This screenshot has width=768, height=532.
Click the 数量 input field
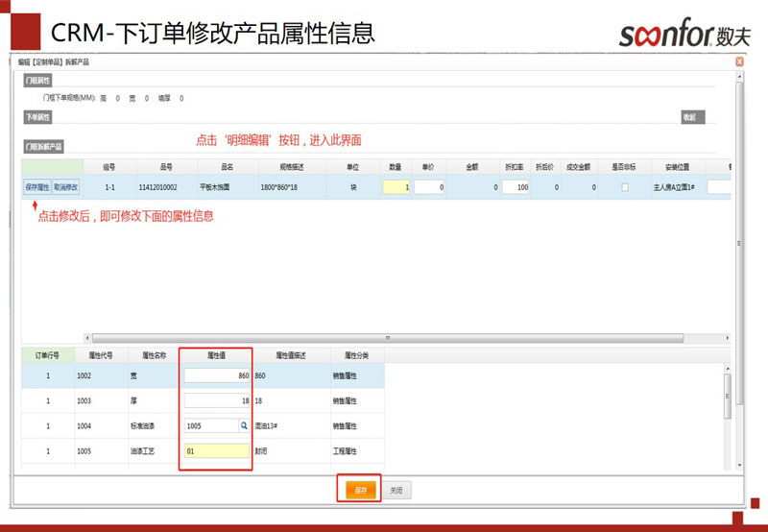pyautogui.click(x=396, y=187)
